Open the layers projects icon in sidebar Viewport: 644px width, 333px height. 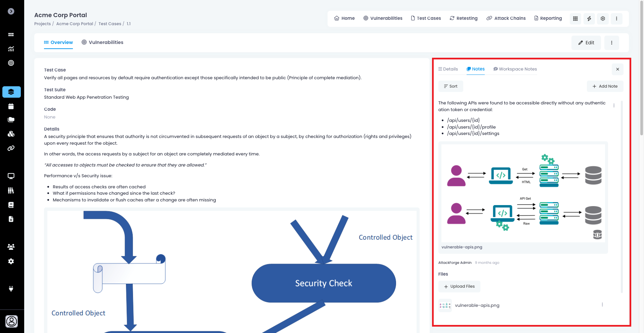coord(11,92)
